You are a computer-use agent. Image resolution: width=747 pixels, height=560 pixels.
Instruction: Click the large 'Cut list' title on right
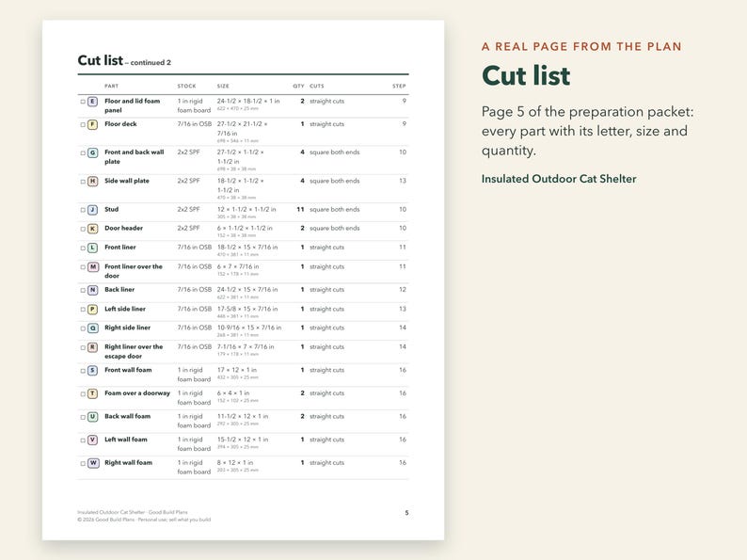(x=526, y=76)
